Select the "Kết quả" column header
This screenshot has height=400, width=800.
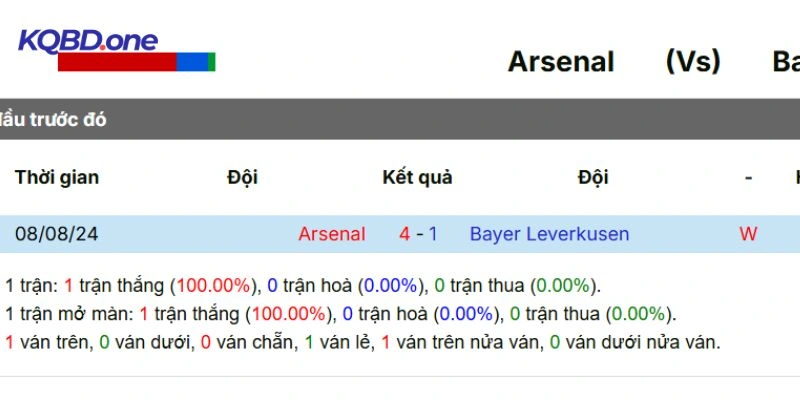(x=417, y=177)
